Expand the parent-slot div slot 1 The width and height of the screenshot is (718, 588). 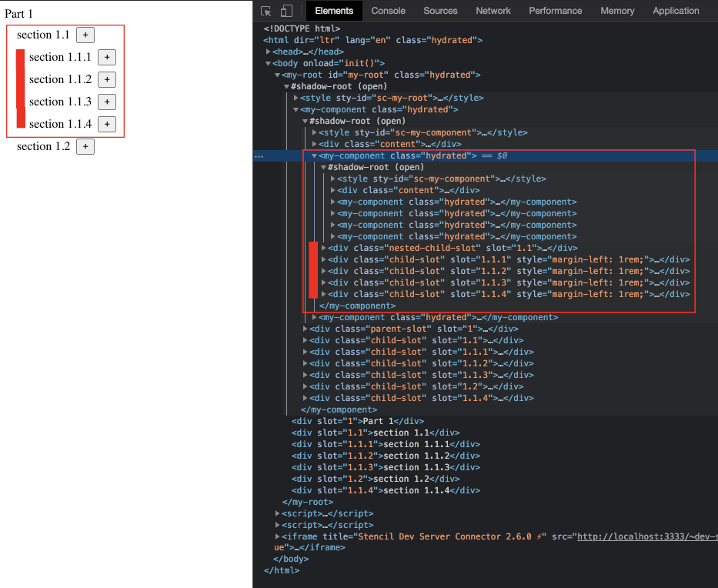[305, 329]
